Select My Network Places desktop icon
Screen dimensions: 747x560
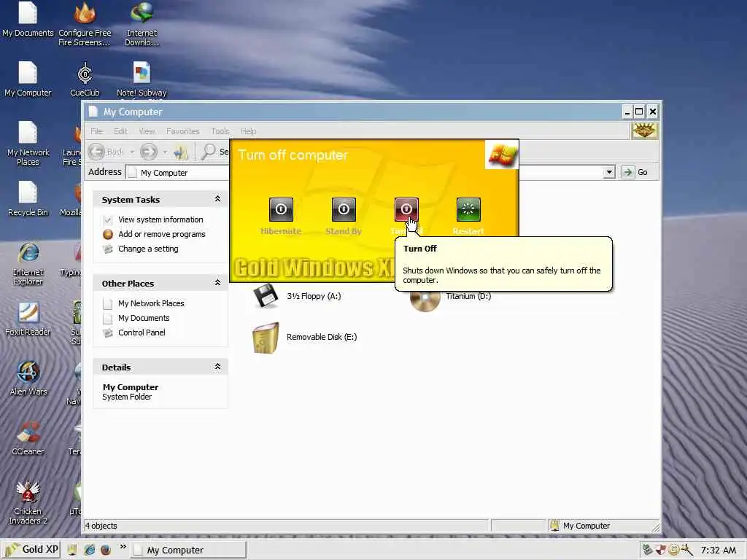pyautogui.click(x=28, y=143)
